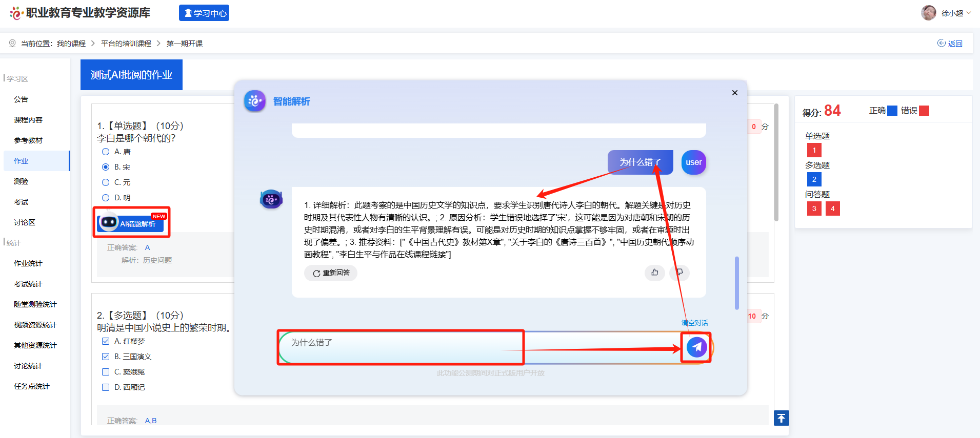The height and width of the screenshot is (438, 980).
Task: Open the 学习中心 button
Action: pyautogui.click(x=204, y=13)
